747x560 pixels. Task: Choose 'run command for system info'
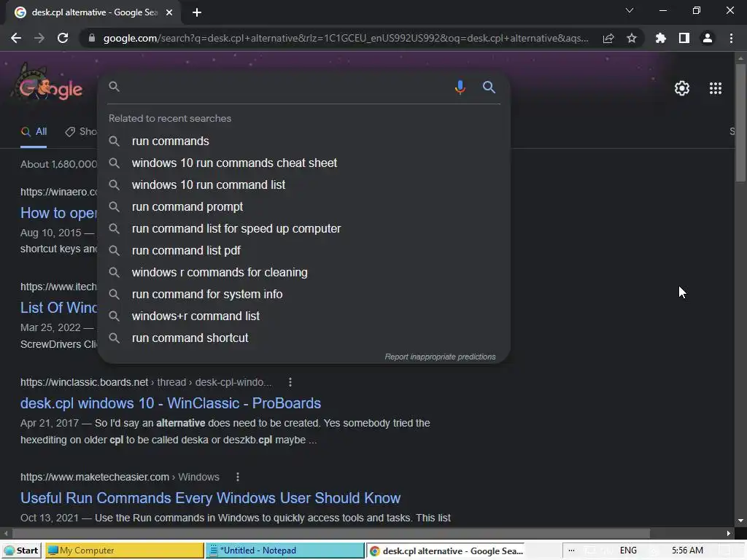click(303, 295)
